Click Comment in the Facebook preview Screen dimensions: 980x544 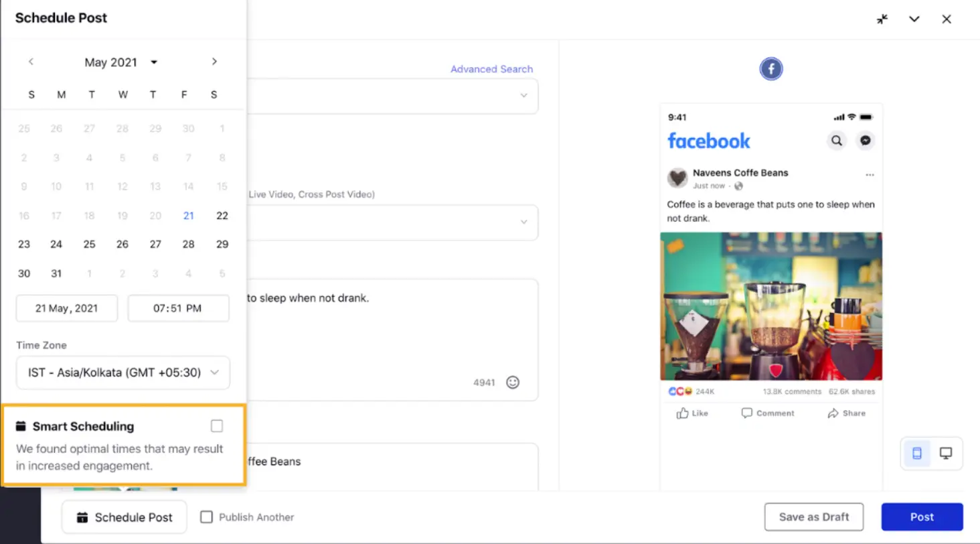768,413
